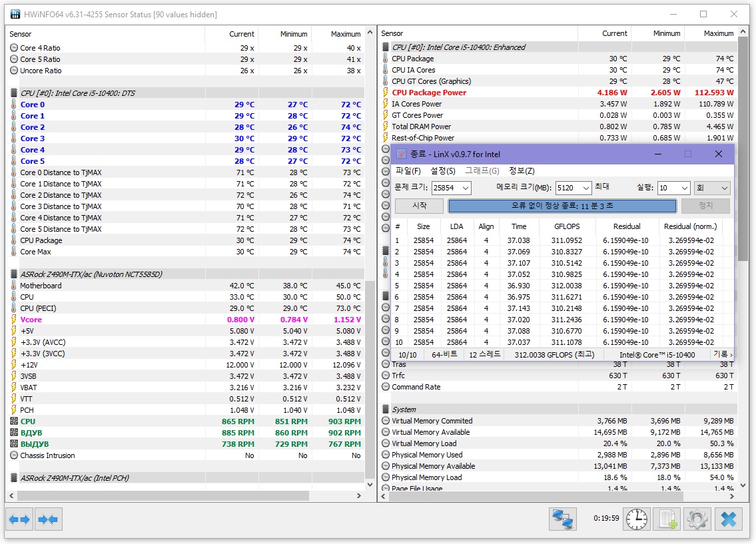Screen dimensions: 756x544
Task: Click the 12 스레드 status bar entry
Action: coord(484,355)
